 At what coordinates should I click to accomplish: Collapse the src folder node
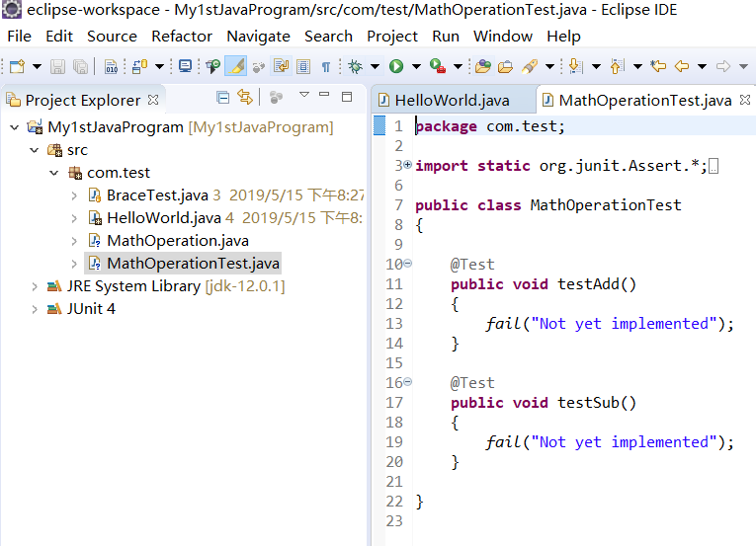(35, 150)
